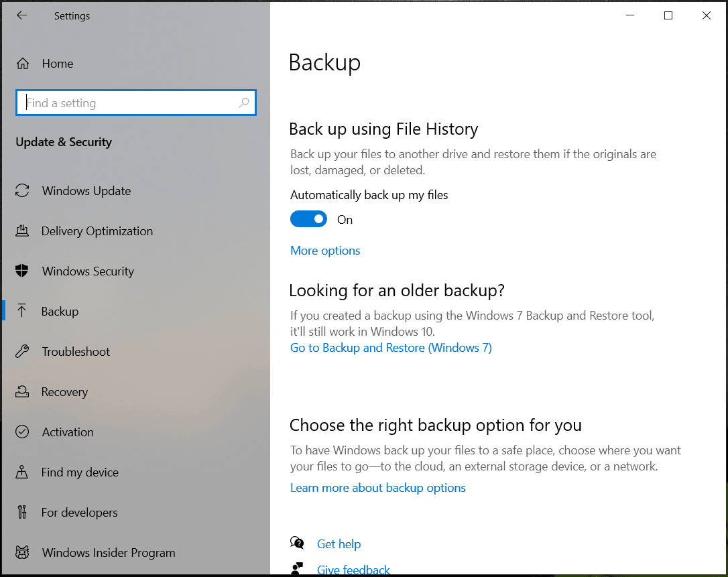This screenshot has height=577, width=728.
Task: Click the back arrow in Settings
Action: point(21,15)
